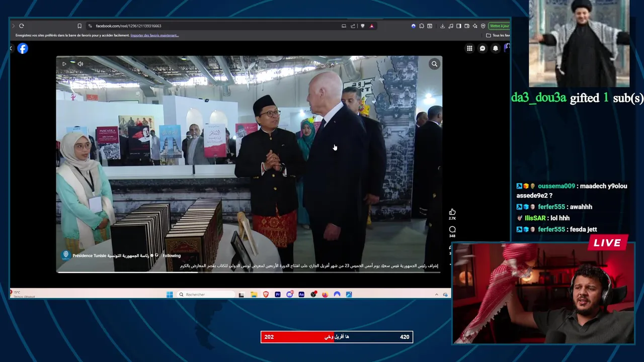Bookmark this page icon in address bar
644x362 pixels.
point(79,26)
